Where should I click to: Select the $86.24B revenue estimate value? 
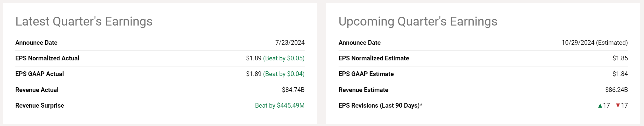point(616,90)
